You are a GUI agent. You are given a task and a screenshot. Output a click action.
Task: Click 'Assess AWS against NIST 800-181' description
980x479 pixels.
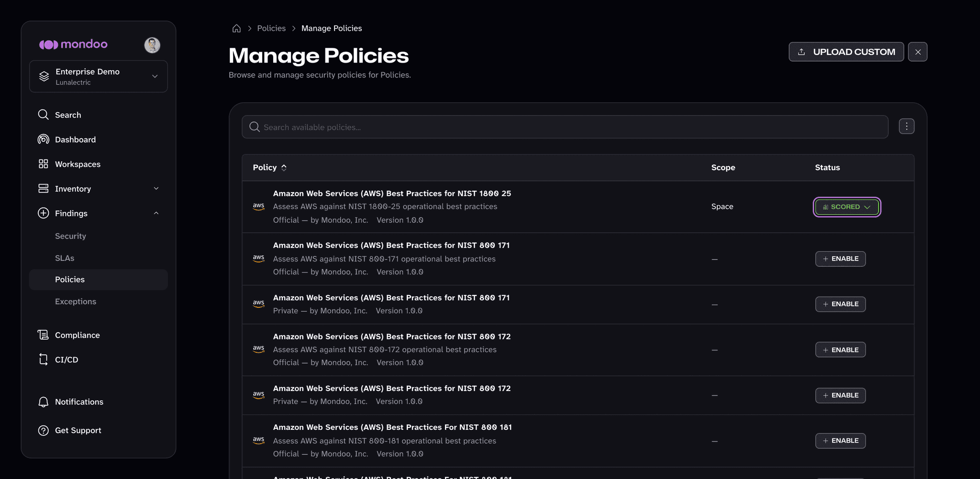(x=385, y=441)
